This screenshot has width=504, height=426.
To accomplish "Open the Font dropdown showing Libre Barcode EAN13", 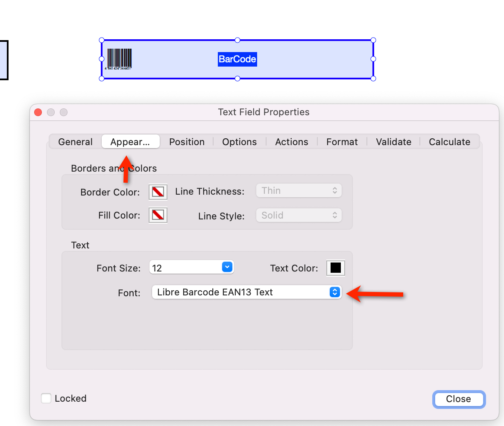I will click(x=246, y=292).
